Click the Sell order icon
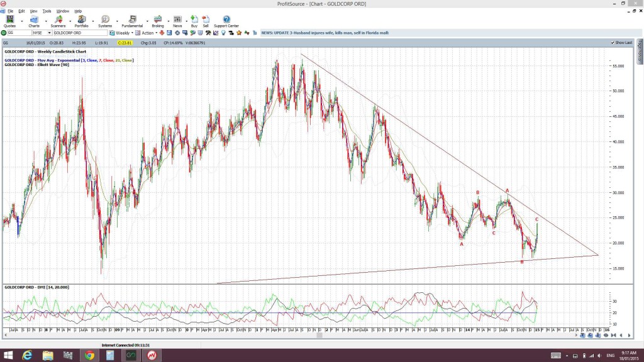 point(206,21)
